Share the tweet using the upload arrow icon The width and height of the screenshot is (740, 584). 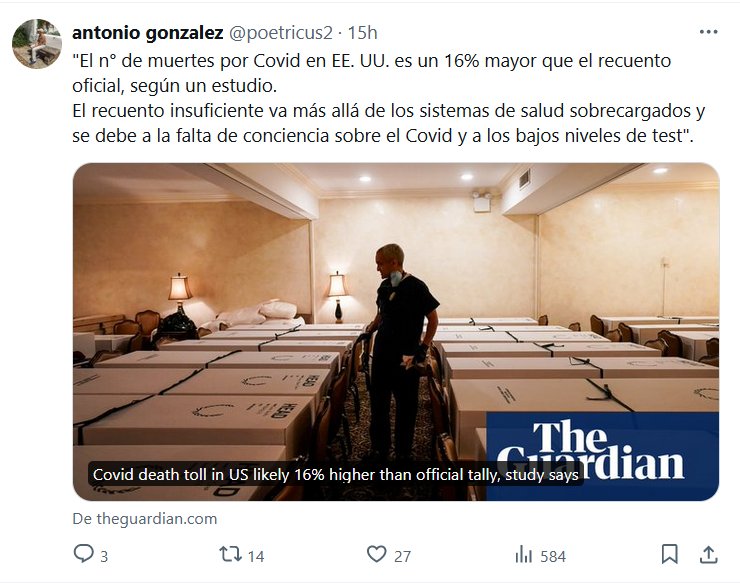pos(708,554)
